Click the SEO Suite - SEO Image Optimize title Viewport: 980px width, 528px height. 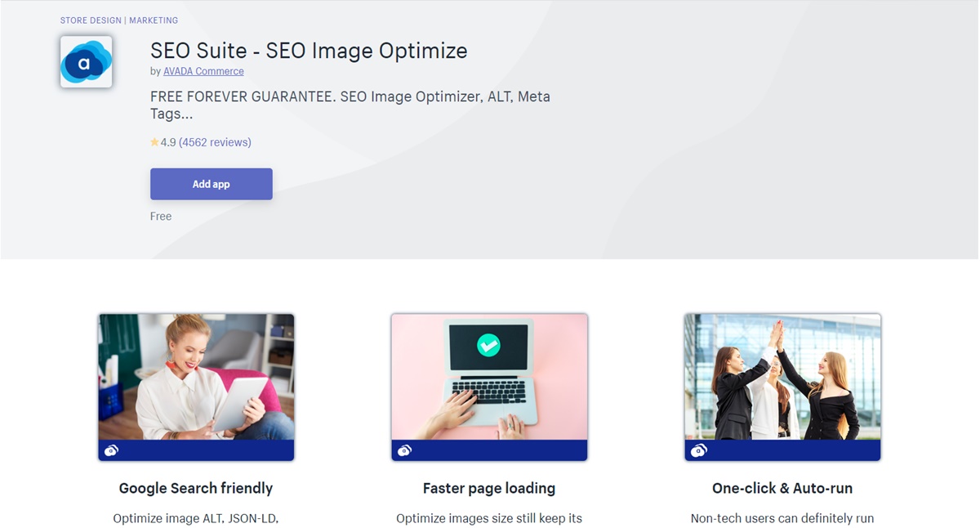point(309,51)
